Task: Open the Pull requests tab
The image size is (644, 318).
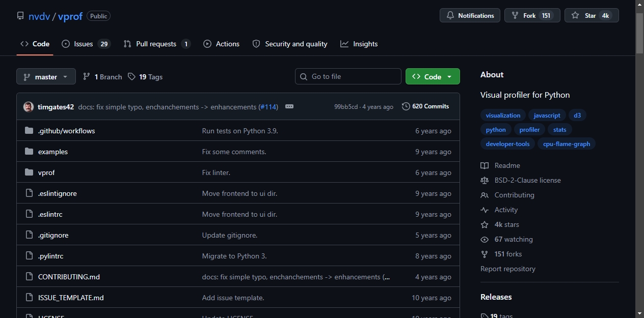Action: tap(157, 44)
